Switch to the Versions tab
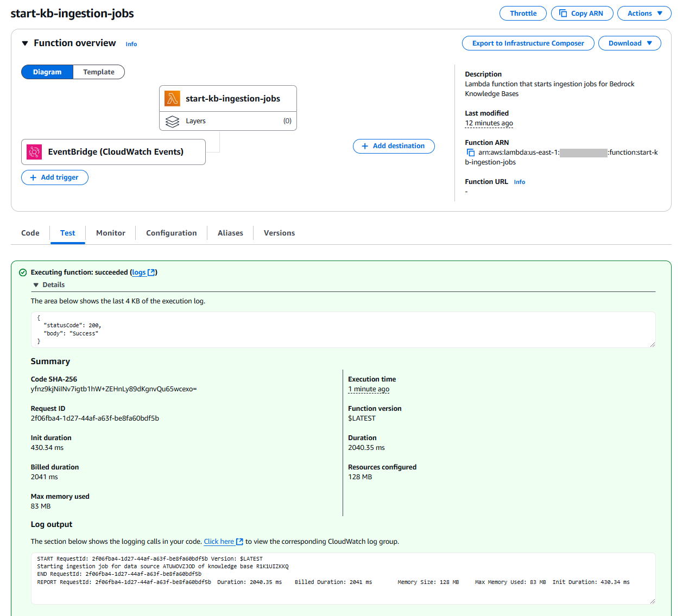The image size is (683, 616). [280, 233]
